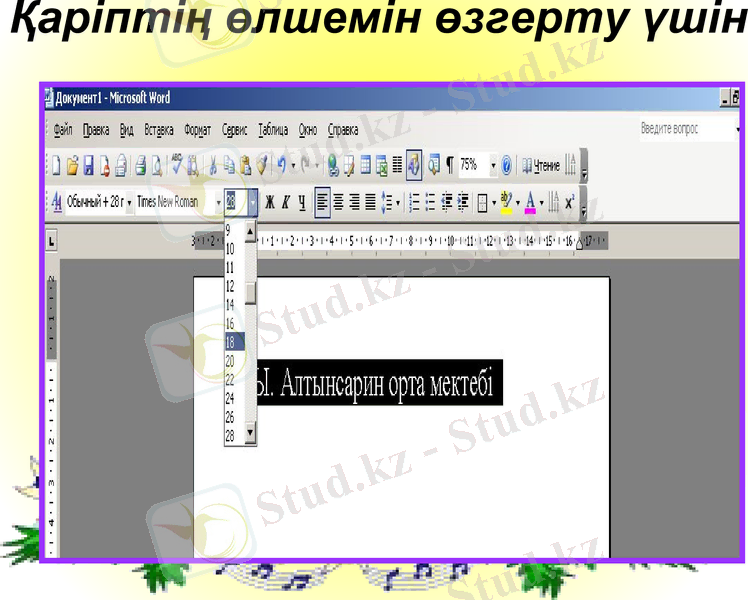Decrease the paragraph indent
This screenshot has height=600, width=748.
[447, 203]
